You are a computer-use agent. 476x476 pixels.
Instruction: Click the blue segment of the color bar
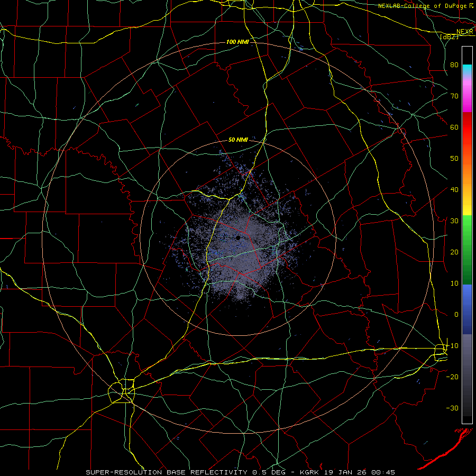pos(467,309)
